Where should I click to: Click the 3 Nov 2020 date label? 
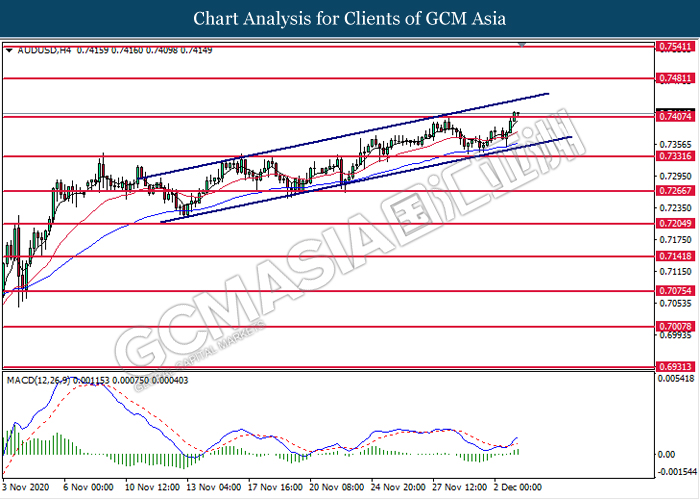[x=25, y=487]
